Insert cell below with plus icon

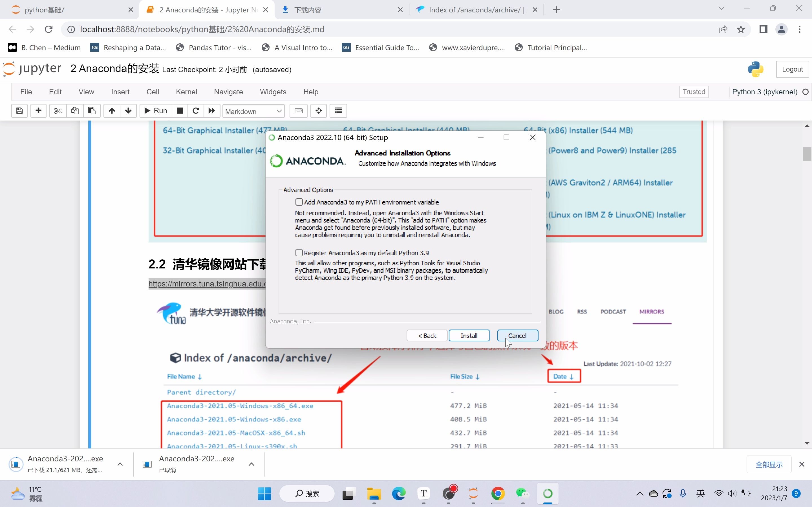pyautogui.click(x=39, y=111)
